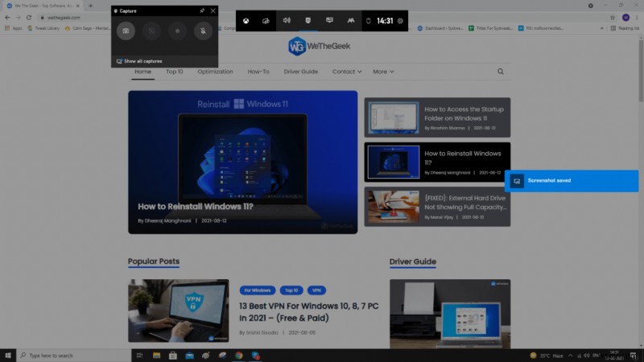Open the Tweak Library bookmark
Image resolution: width=644 pixels, height=362 pixels.
coord(43,28)
